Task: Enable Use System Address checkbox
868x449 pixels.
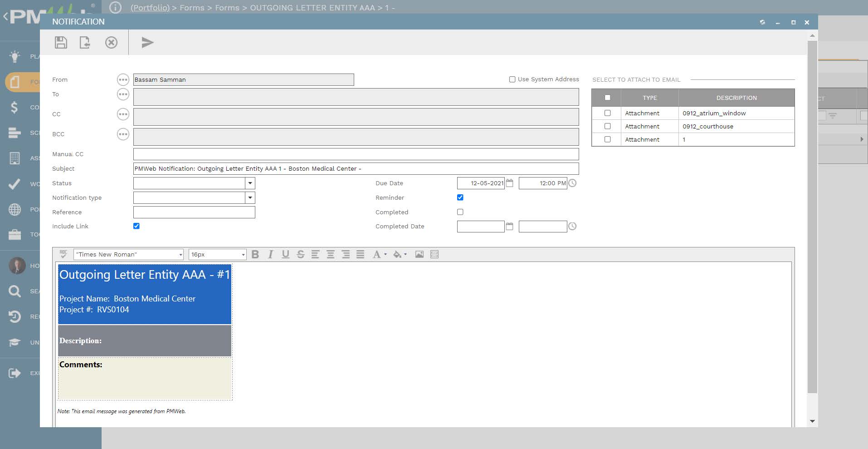Action: click(x=512, y=79)
